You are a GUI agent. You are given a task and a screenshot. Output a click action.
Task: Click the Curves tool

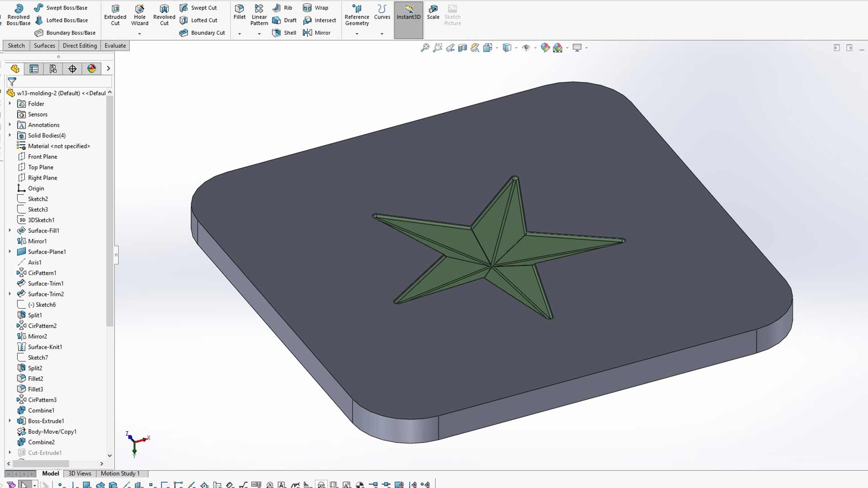pyautogui.click(x=382, y=12)
